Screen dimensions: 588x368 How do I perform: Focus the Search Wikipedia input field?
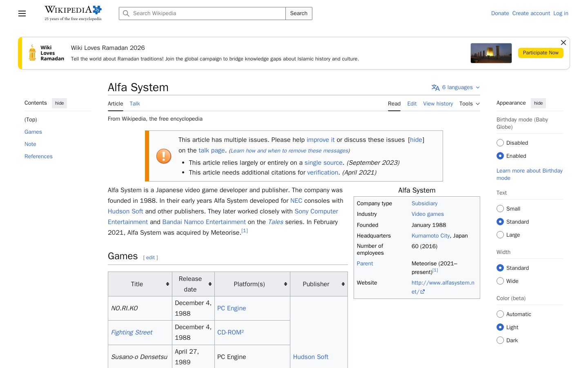tap(202, 13)
